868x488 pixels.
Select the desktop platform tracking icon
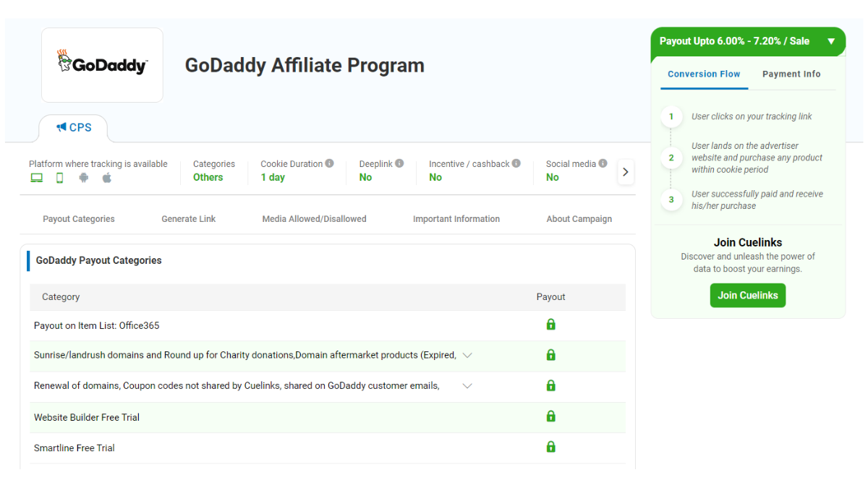pos(35,177)
